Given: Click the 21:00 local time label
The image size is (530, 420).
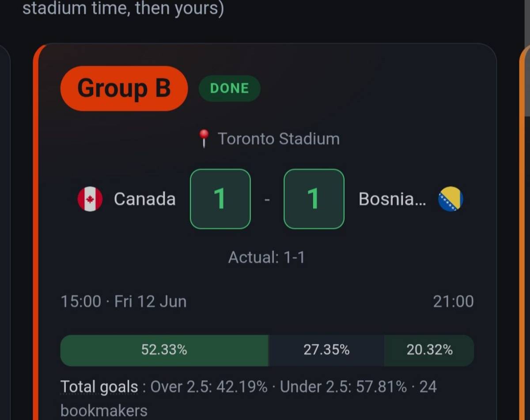Looking at the screenshot, I should click(x=453, y=302).
